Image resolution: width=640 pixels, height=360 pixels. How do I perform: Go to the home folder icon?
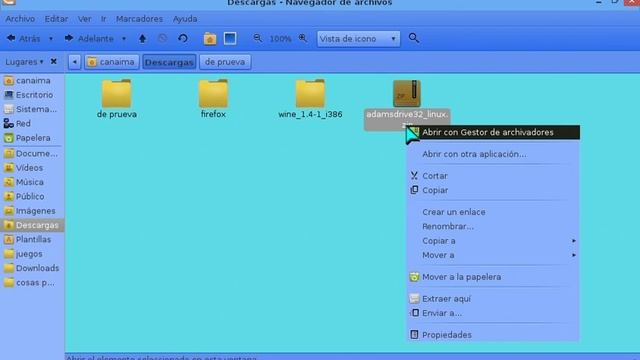(x=210, y=39)
